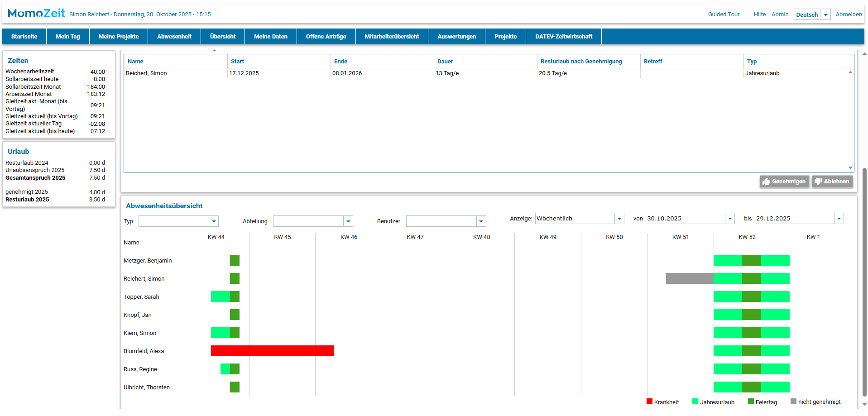
Task: Sort table by Start column header
Action: coord(237,62)
